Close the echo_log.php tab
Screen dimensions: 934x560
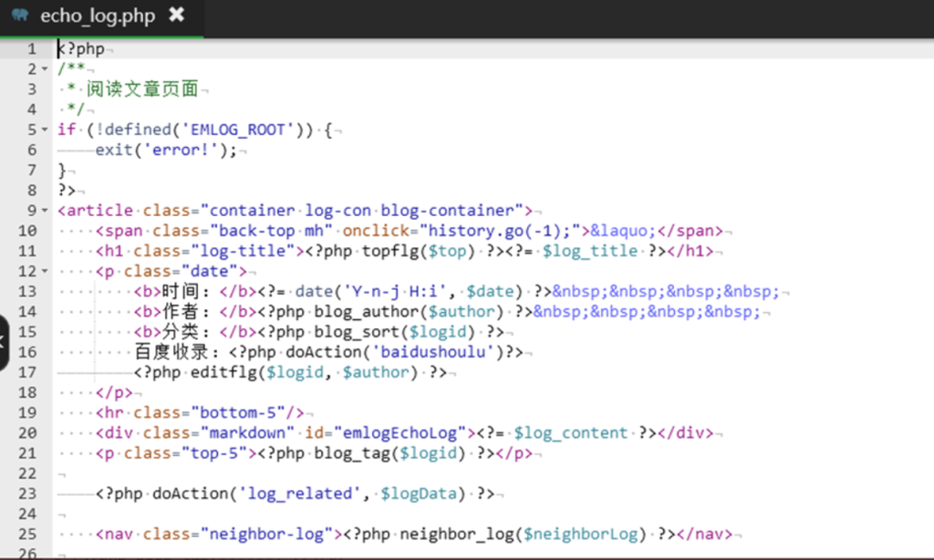point(177,16)
